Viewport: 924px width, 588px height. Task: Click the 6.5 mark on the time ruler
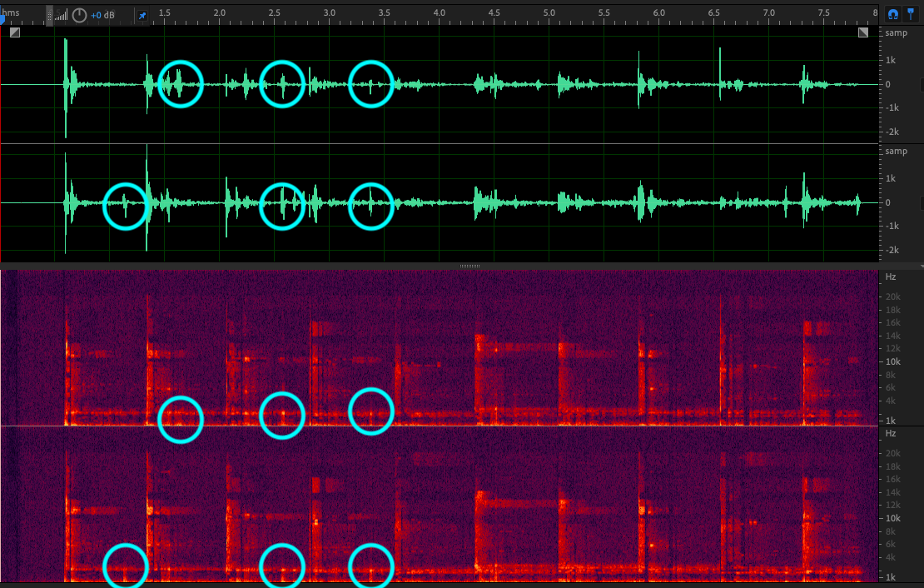pyautogui.click(x=713, y=13)
